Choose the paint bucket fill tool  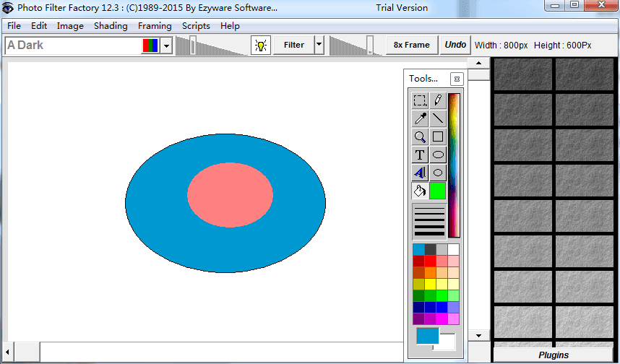420,191
